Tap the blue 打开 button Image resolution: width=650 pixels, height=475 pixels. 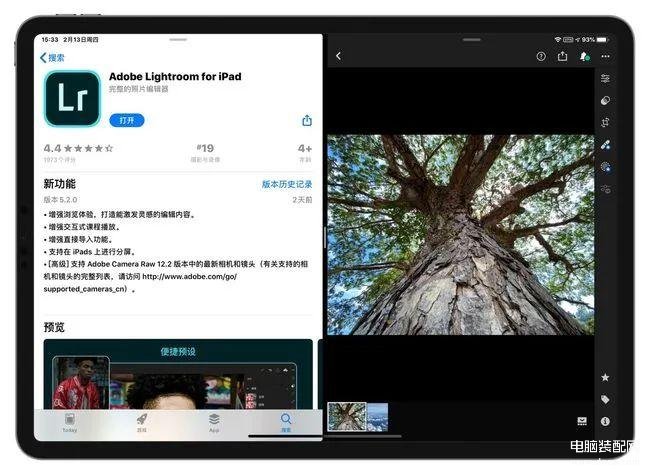127,120
